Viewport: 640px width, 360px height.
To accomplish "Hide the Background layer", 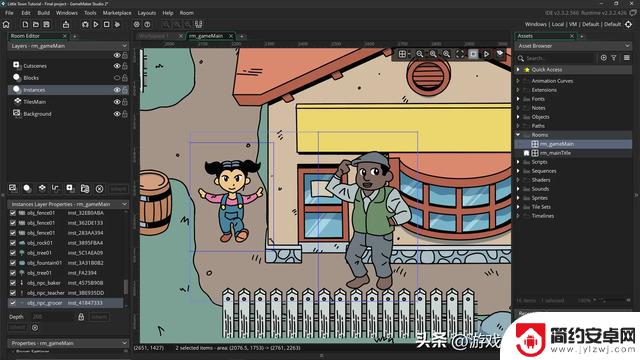I will (117, 114).
